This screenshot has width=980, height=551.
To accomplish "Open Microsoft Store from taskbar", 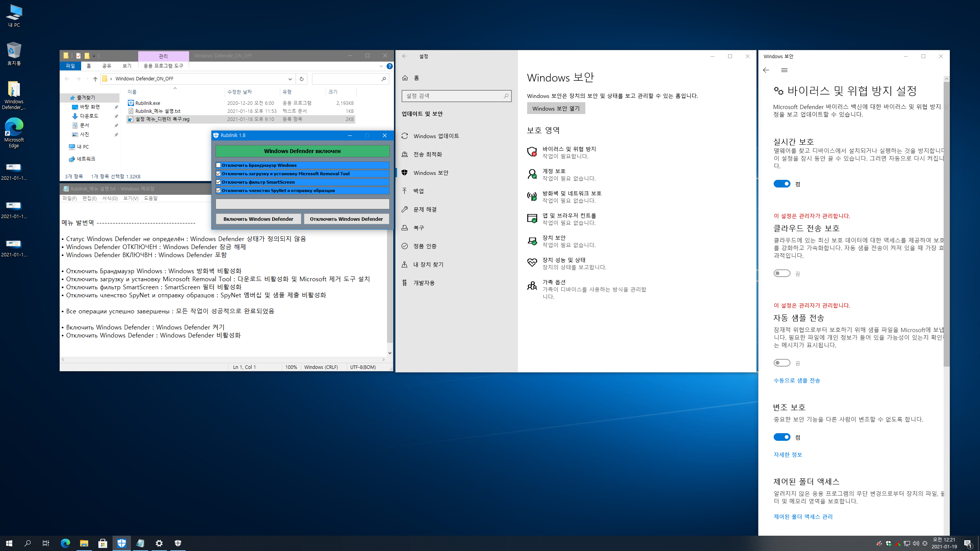I will point(103,543).
